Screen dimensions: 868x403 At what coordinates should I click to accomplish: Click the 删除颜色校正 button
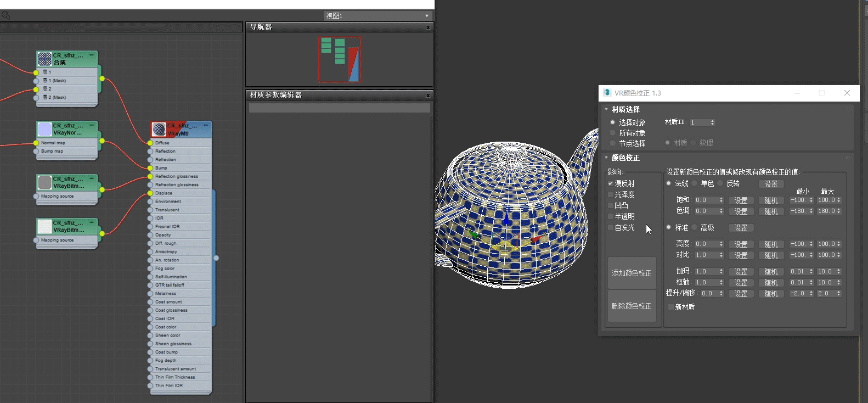pos(632,306)
